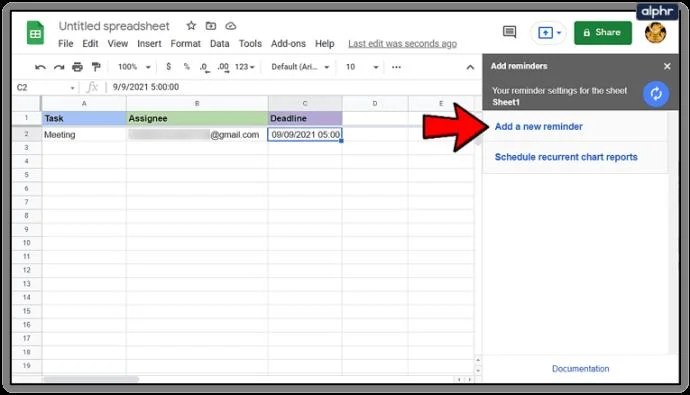
Task: Open the Default (Arial) font dropdown
Action: [300, 67]
